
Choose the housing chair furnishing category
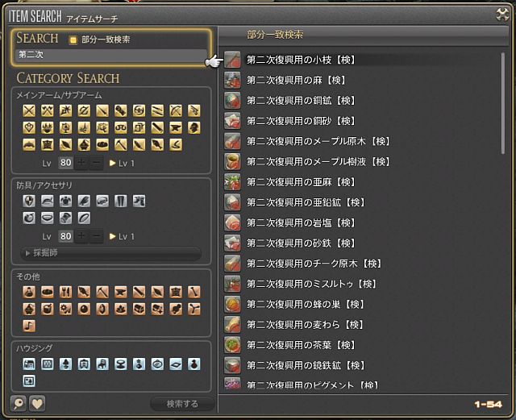click(102, 364)
